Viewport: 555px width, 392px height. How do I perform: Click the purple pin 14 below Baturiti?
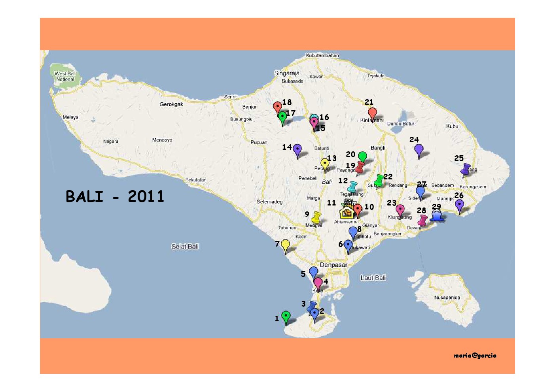point(297,149)
